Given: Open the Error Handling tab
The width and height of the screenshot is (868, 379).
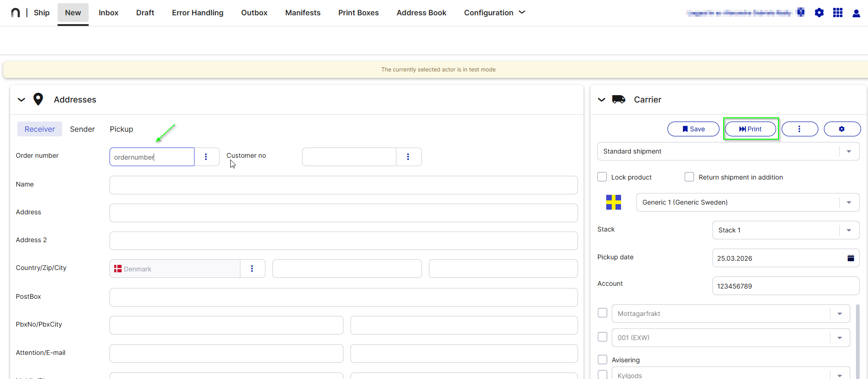Looking at the screenshot, I should (198, 13).
